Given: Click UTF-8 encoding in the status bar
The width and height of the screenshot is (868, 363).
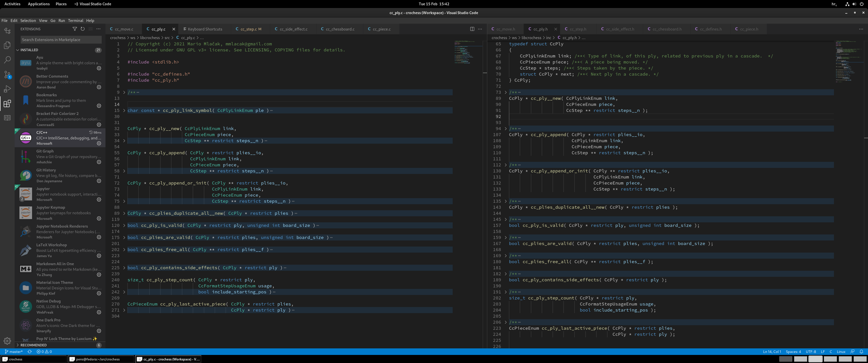Looking at the screenshot, I should pyautogui.click(x=811, y=352).
